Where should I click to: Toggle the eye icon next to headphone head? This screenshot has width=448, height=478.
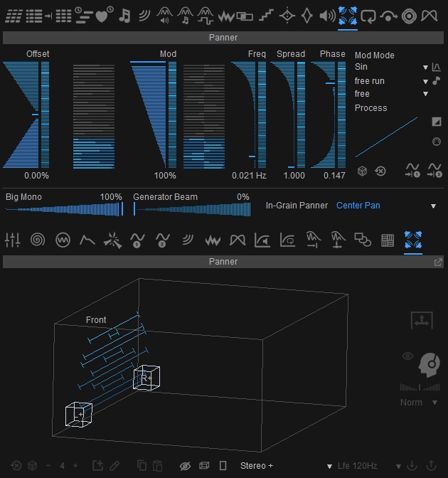pos(407,356)
